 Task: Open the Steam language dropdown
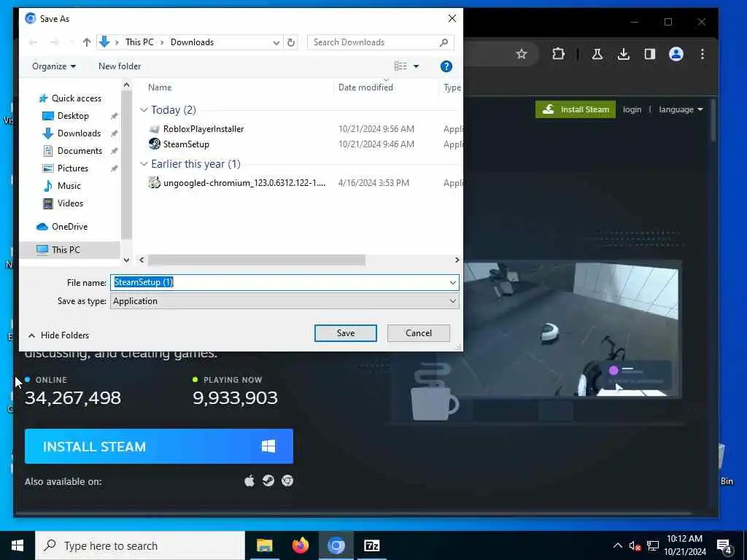coord(681,109)
